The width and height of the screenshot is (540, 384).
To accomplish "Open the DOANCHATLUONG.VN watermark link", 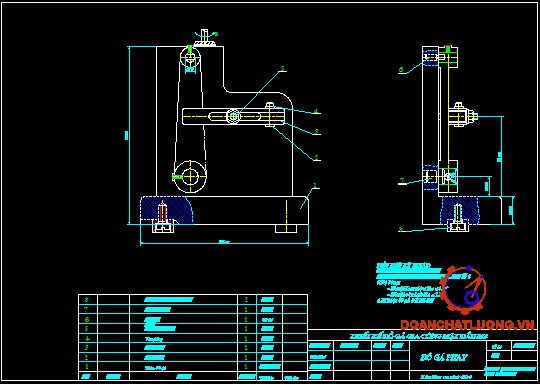I will pos(467,324).
